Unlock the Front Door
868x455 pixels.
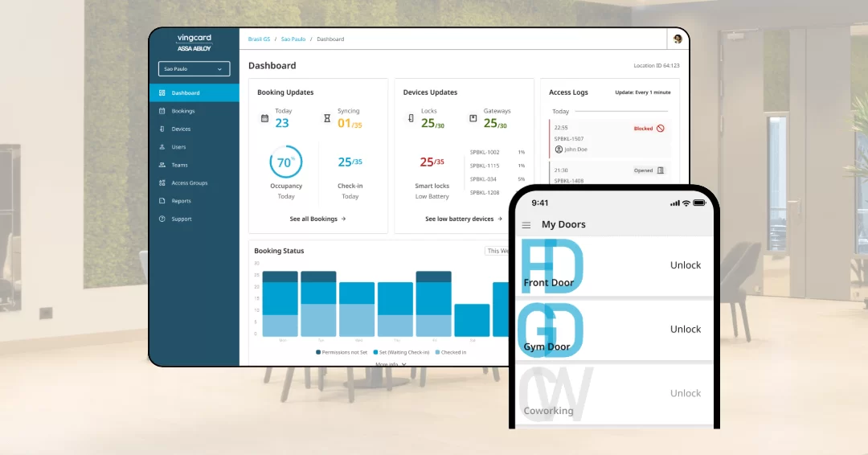[x=686, y=265]
